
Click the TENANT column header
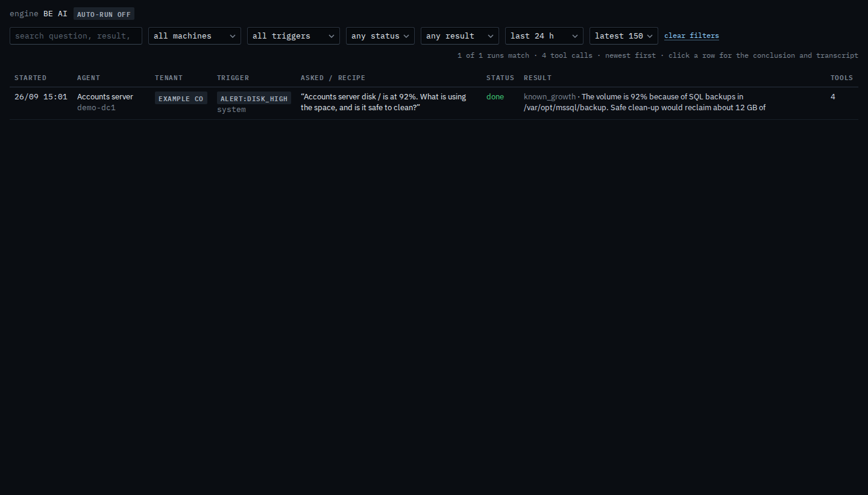(169, 78)
